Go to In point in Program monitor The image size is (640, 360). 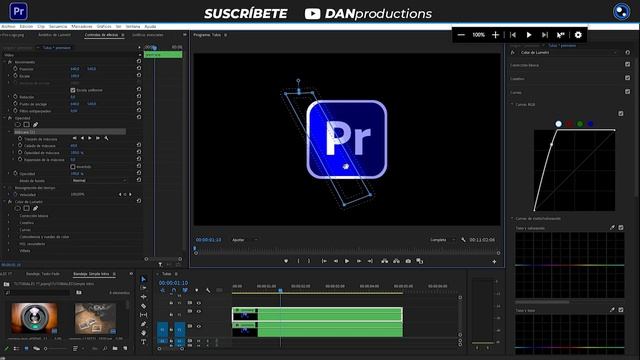click(x=324, y=261)
